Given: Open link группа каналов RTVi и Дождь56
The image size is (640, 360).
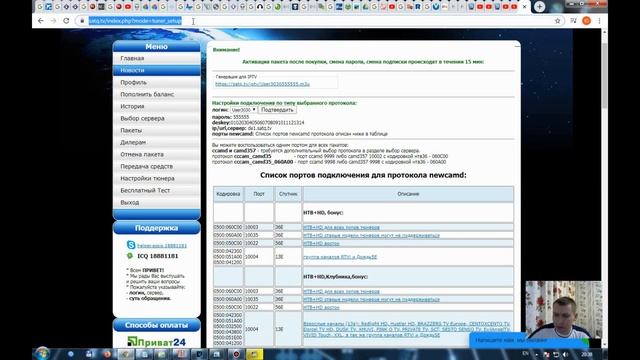Looking at the screenshot, I should (340, 257).
